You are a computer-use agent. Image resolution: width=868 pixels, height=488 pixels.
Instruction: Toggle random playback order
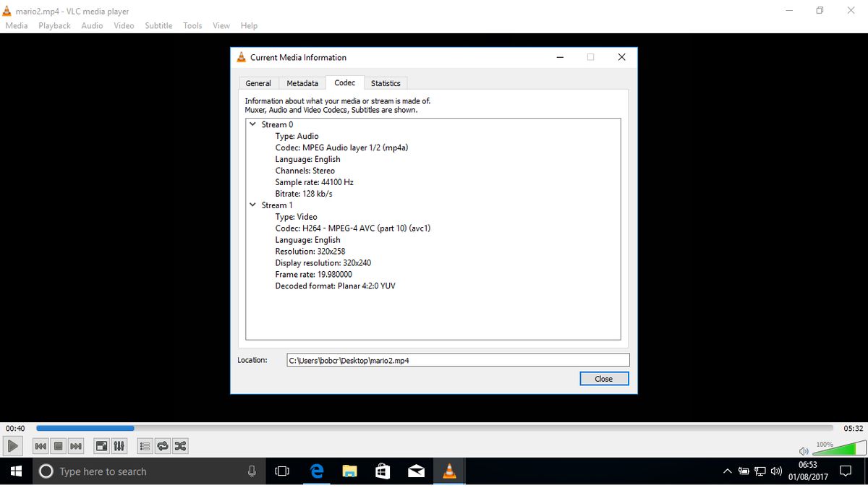pyautogui.click(x=179, y=446)
